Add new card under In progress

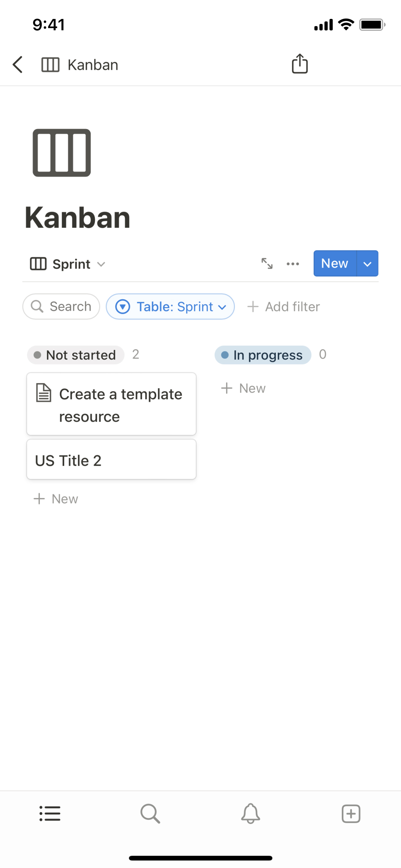(243, 388)
